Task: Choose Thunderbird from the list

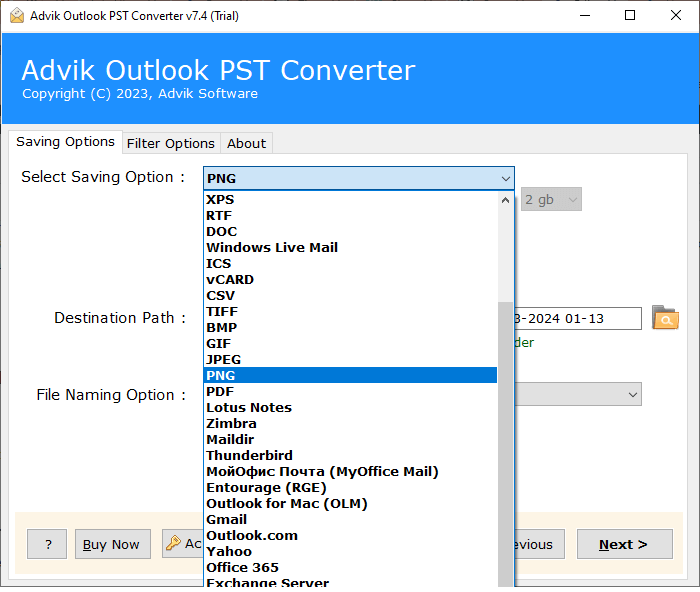Action: click(350, 456)
